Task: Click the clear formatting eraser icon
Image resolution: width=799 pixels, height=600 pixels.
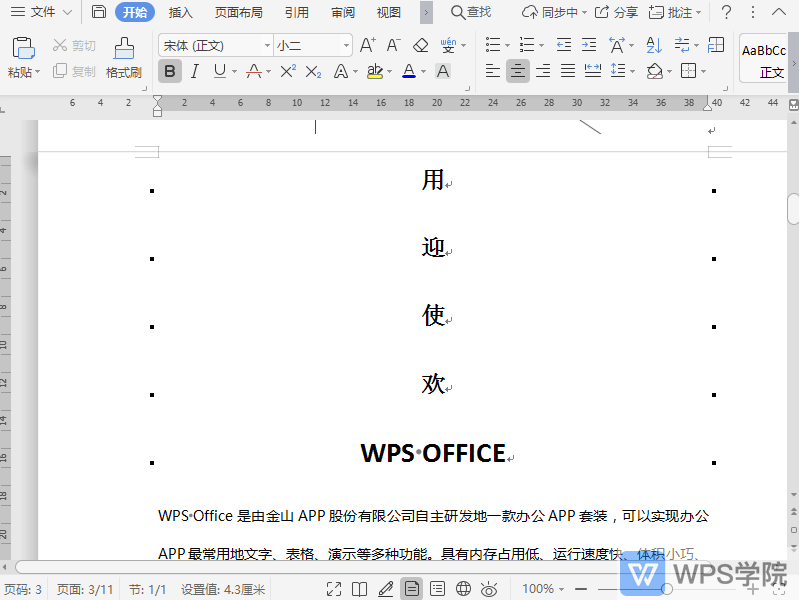Action: (x=420, y=45)
